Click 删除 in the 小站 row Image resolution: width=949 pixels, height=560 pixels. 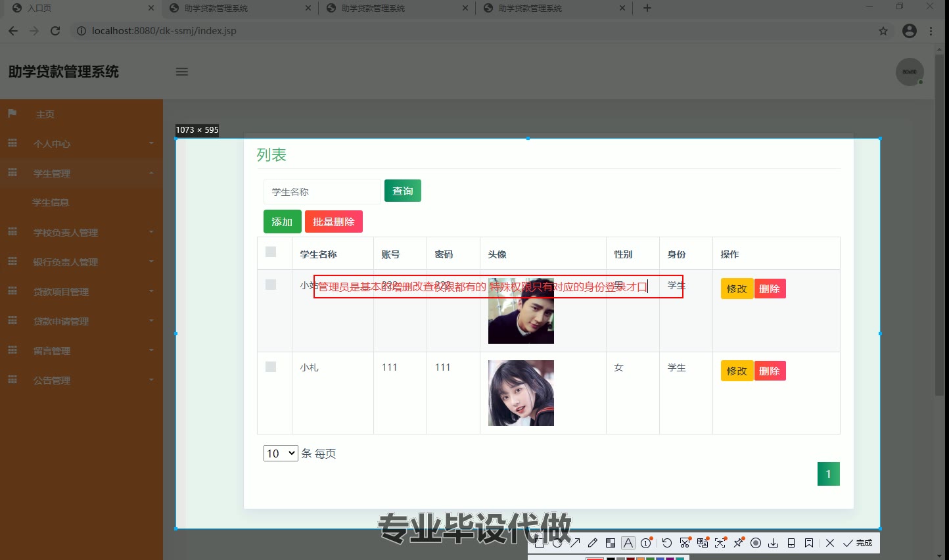coord(770,289)
